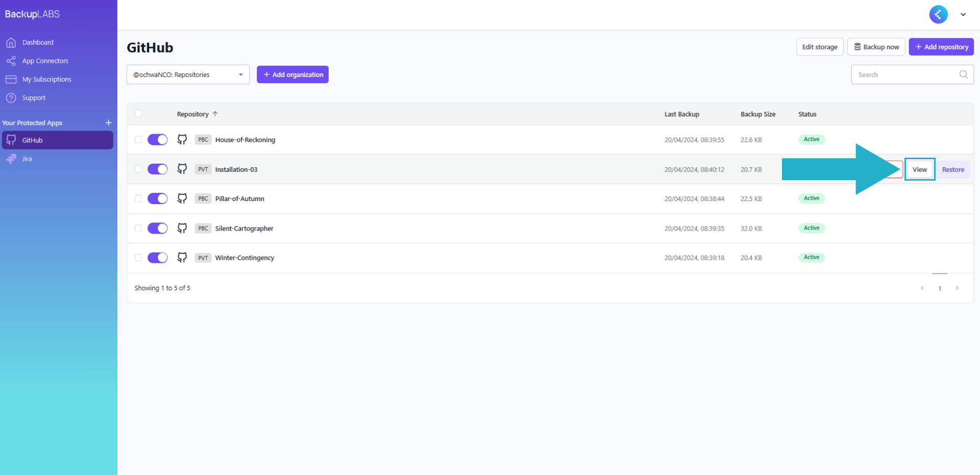This screenshot has width=980, height=475.
Task: Click Backup now button
Action: (x=876, y=47)
